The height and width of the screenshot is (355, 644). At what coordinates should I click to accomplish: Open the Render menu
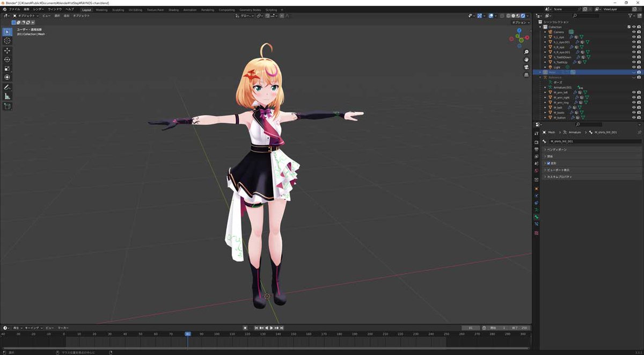point(39,10)
